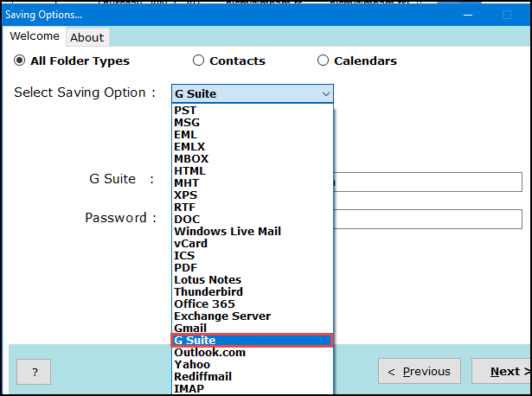The width and height of the screenshot is (532, 396).
Task: Select Exchange Server saving option
Action: [253, 316]
